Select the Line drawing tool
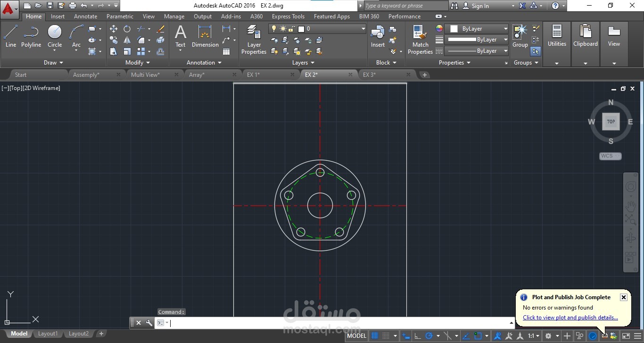This screenshot has width=644, height=343. [x=10, y=36]
